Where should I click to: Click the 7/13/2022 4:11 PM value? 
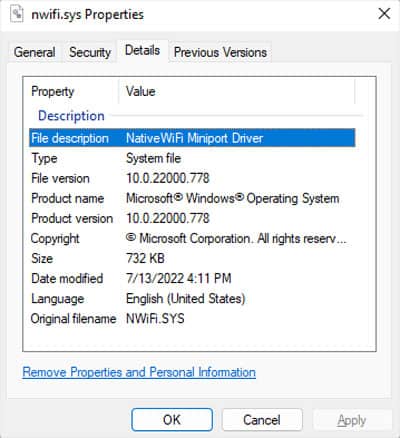179,278
